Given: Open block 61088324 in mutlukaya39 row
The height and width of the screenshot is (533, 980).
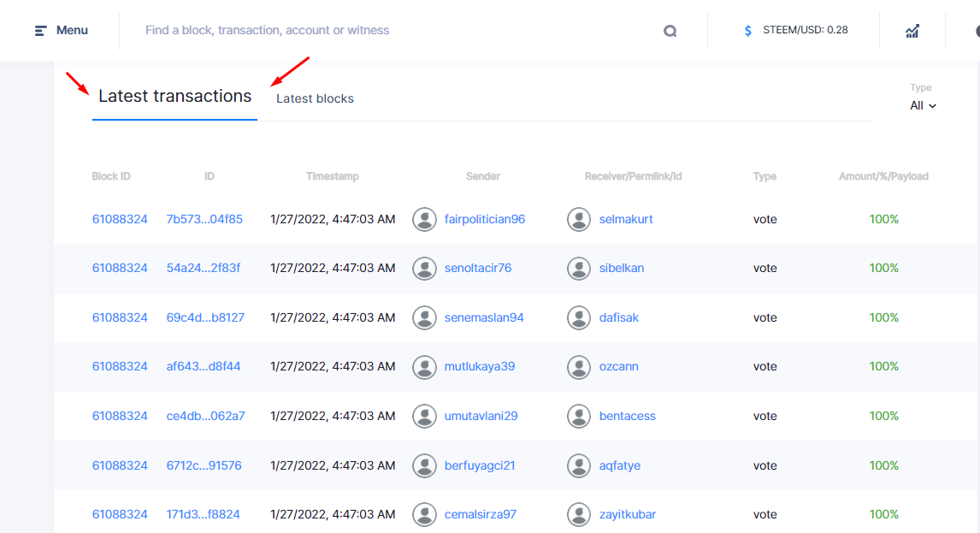Looking at the screenshot, I should (120, 366).
